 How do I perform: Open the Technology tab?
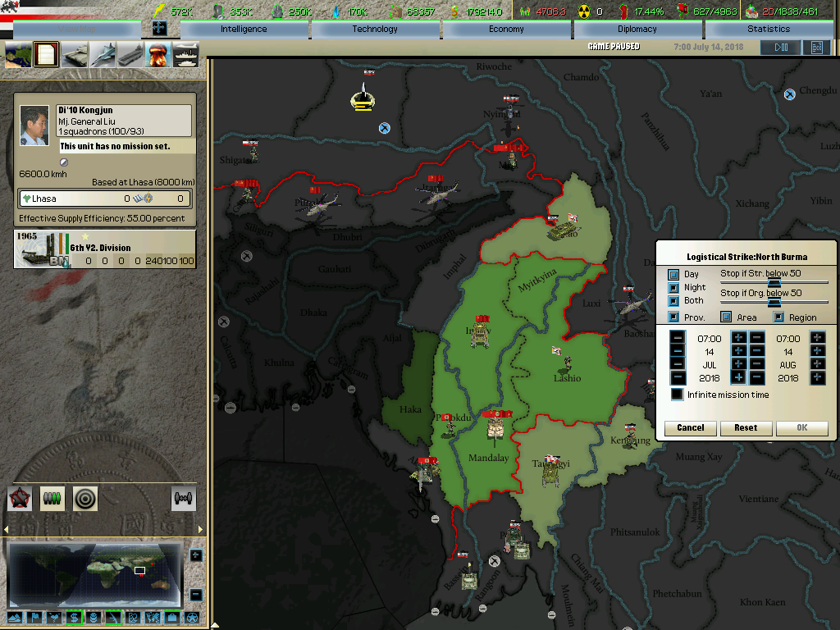click(x=375, y=29)
